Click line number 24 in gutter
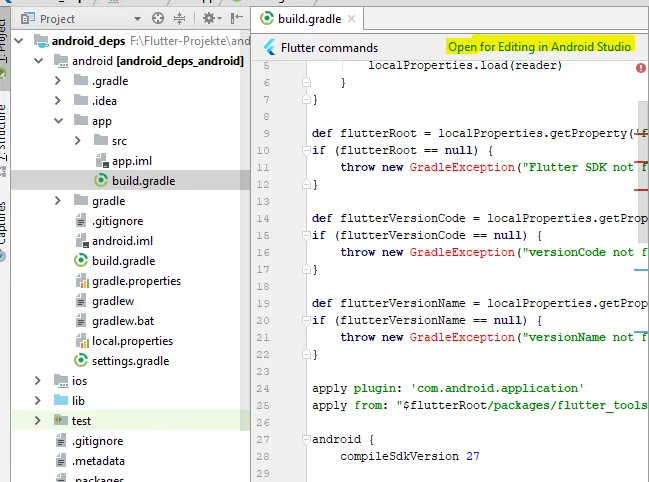The image size is (649, 482). pyautogui.click(x=263, y=388)
